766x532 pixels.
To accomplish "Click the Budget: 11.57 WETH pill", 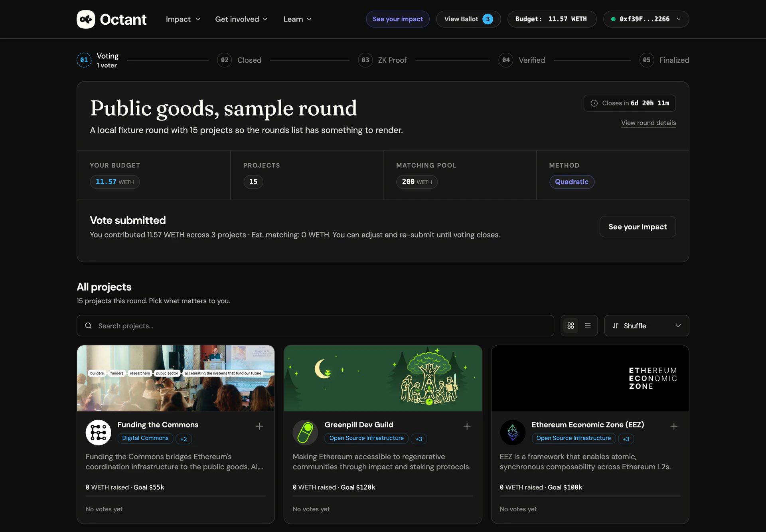I will click(552, 19).
